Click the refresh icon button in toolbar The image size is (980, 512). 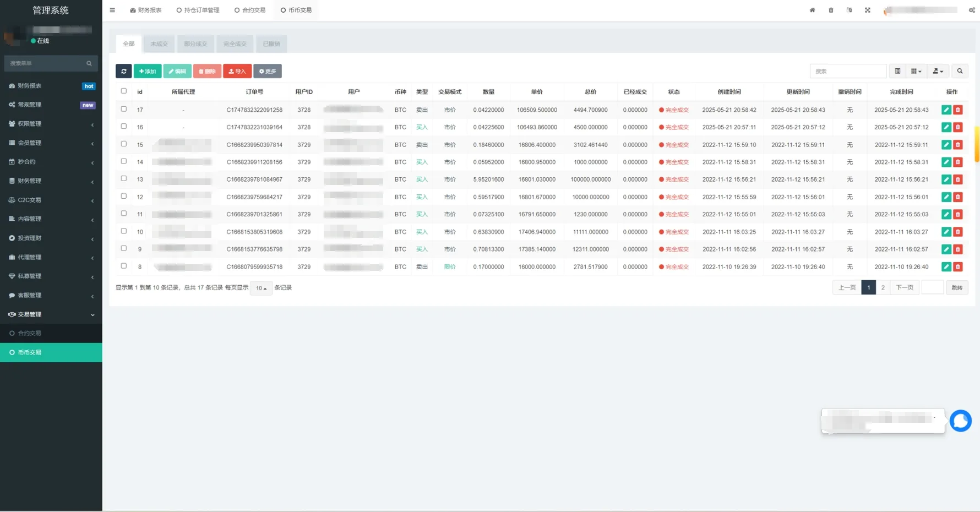(x=123, y=71)
